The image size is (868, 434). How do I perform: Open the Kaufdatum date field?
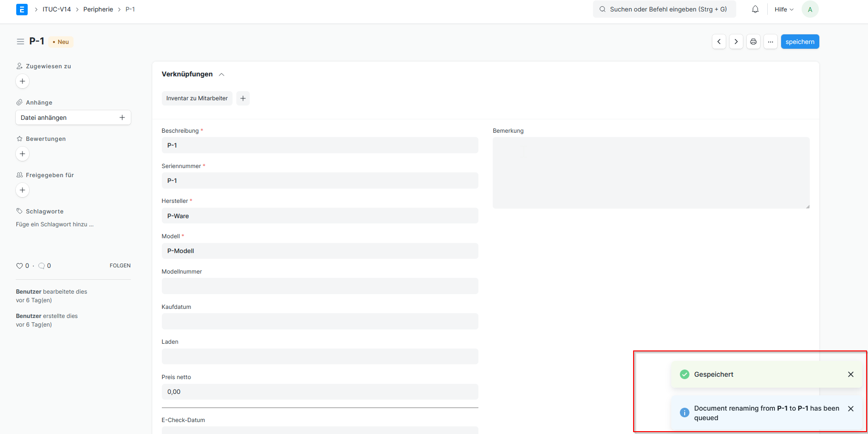(x=320, y=321)
